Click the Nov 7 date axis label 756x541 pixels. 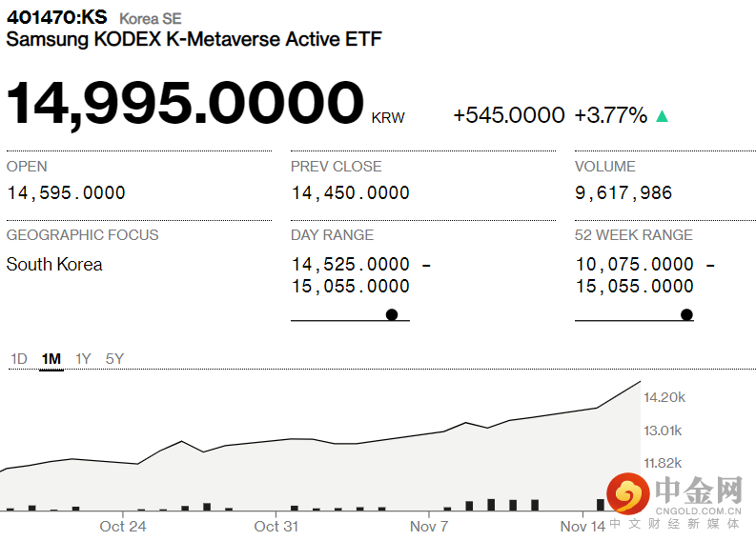point(429,526)
